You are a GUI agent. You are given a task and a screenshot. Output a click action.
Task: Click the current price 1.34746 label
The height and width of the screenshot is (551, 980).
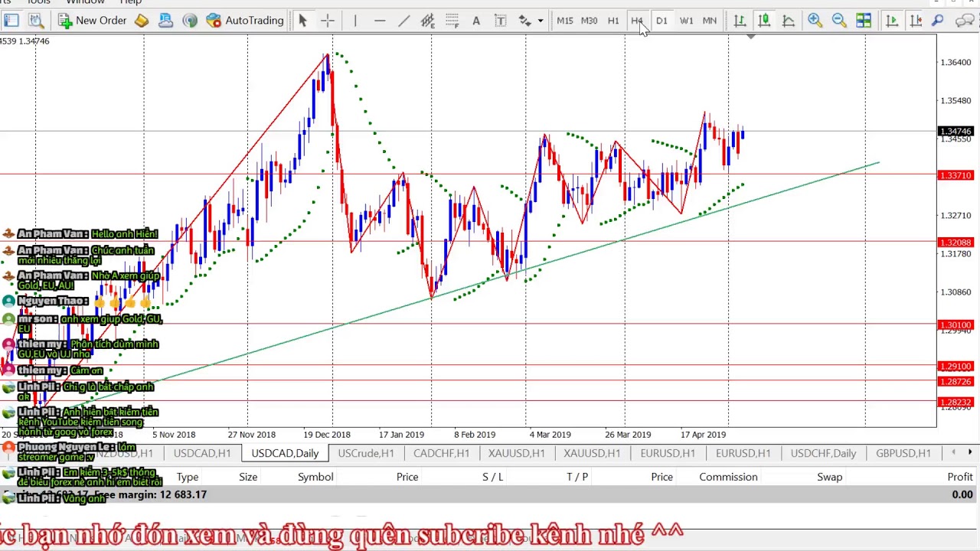[955, 132]
